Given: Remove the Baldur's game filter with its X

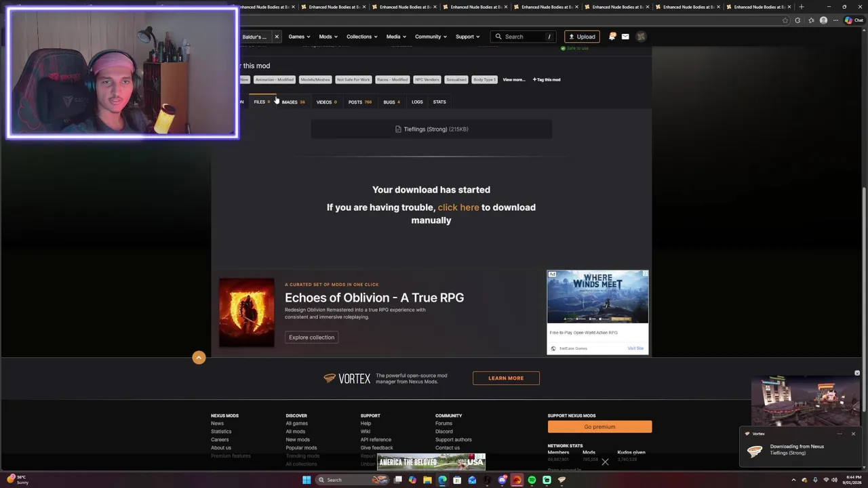Looking at the screenshot, I should pos(277,37).
